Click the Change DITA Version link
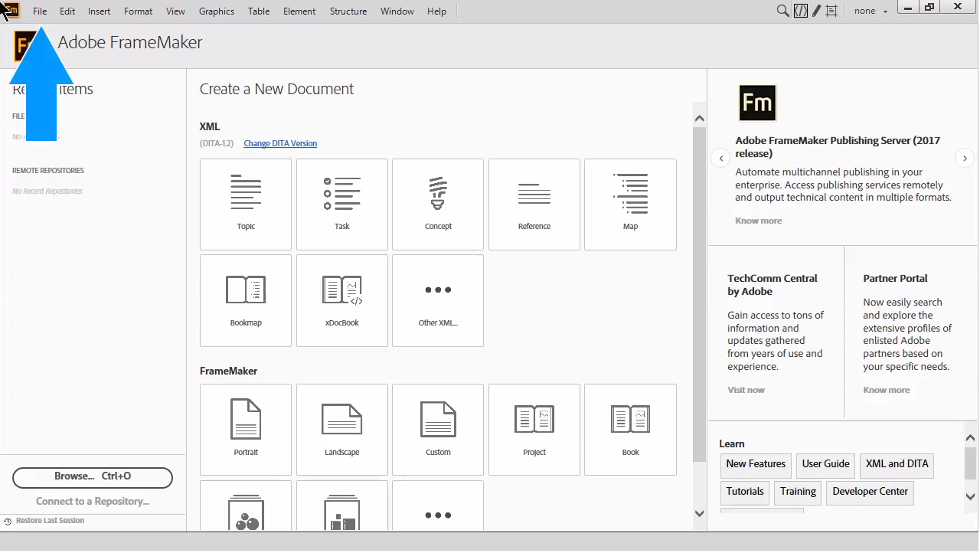Screen dimensions: 980x553 click(x=279, y=143)
